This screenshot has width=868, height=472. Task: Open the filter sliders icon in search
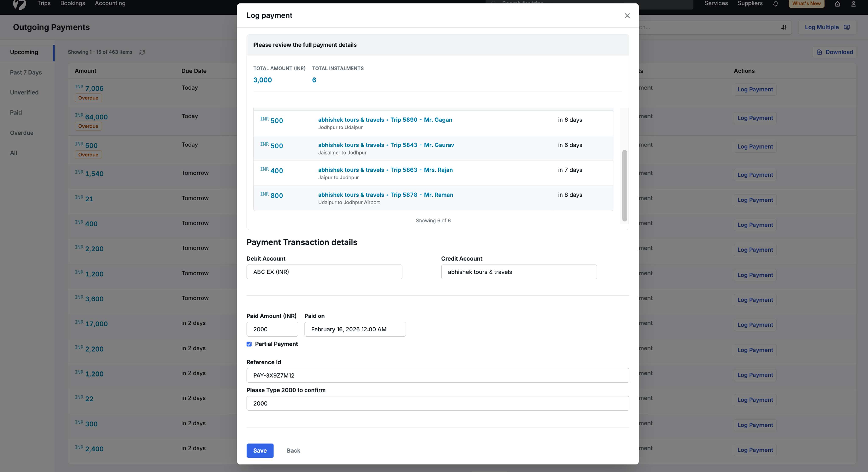(x=783, y=27)
